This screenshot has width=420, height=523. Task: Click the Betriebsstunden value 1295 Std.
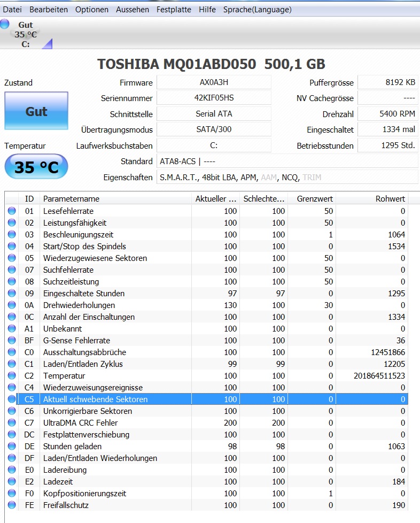pyautogui.click(x=388, y=145)
